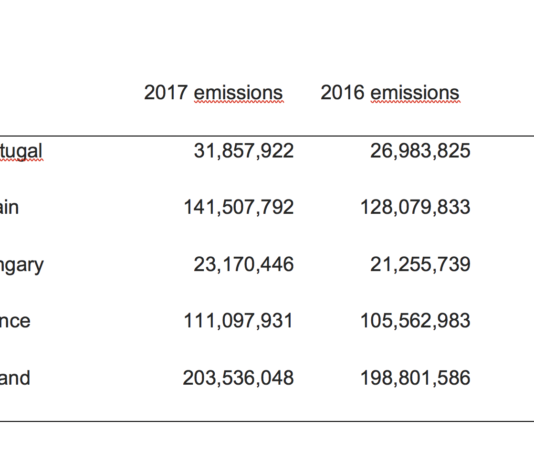Click the Spain row label

pos(9,207)
